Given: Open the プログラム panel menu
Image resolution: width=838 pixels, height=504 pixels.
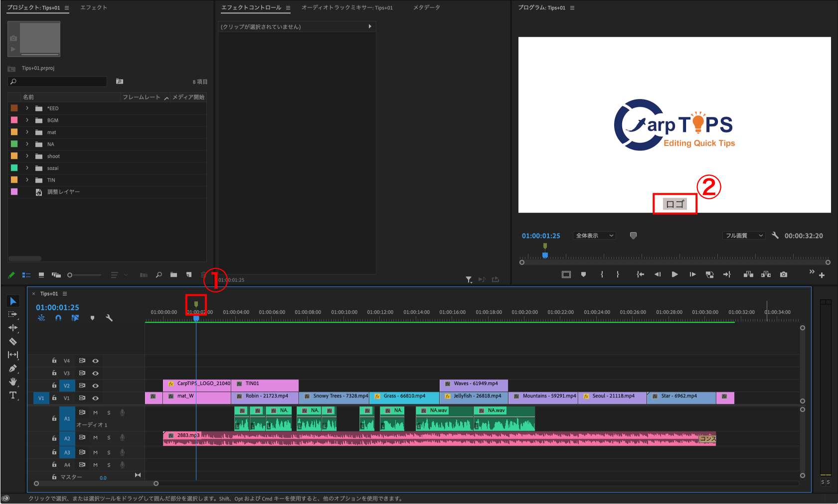Looking at the screenshot, I should 572,8.
